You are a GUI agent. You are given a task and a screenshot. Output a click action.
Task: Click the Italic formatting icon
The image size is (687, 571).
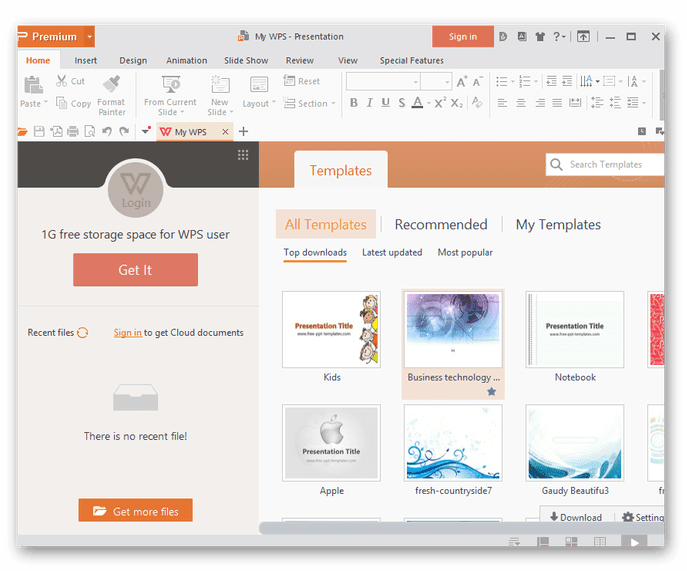click(x=369, y=103)
